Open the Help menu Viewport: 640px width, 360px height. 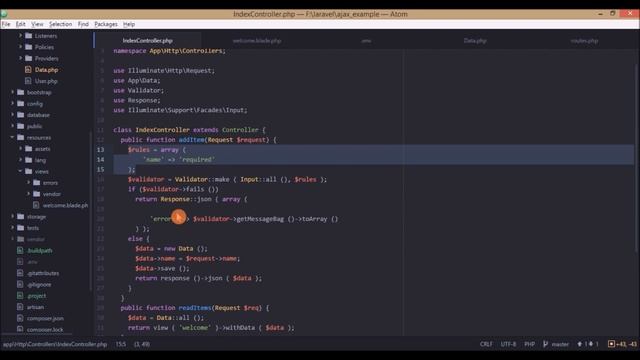(129, 24)
